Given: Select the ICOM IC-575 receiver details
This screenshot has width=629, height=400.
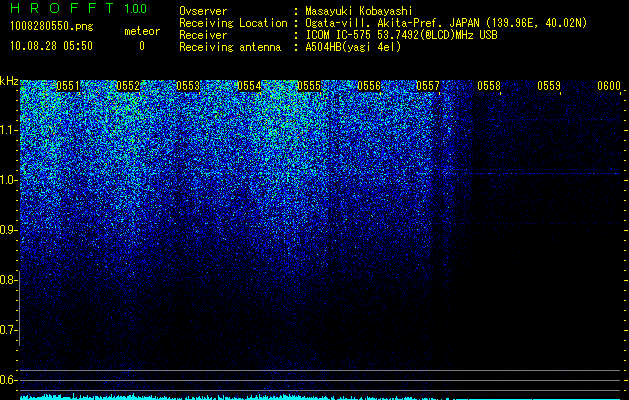Looking at the screenshot, I should coord(401,35).
